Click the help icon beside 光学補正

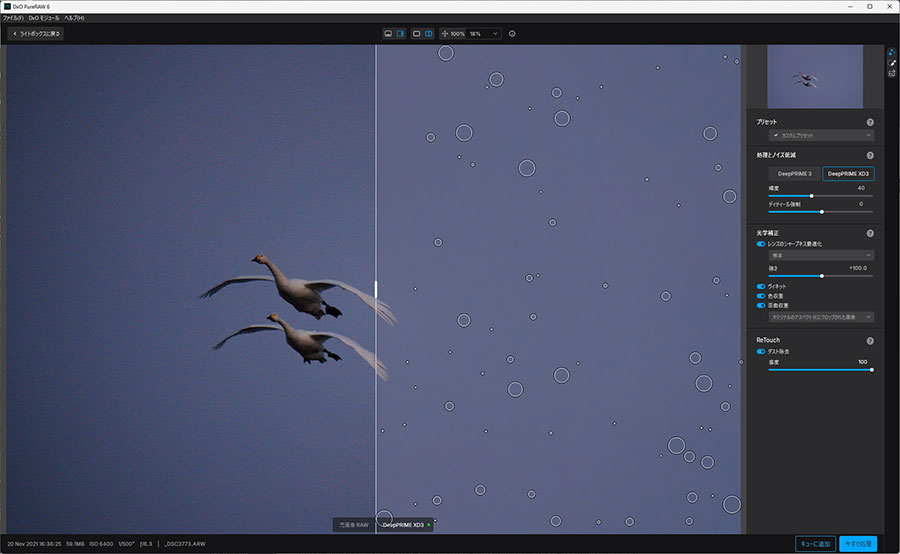870,233
